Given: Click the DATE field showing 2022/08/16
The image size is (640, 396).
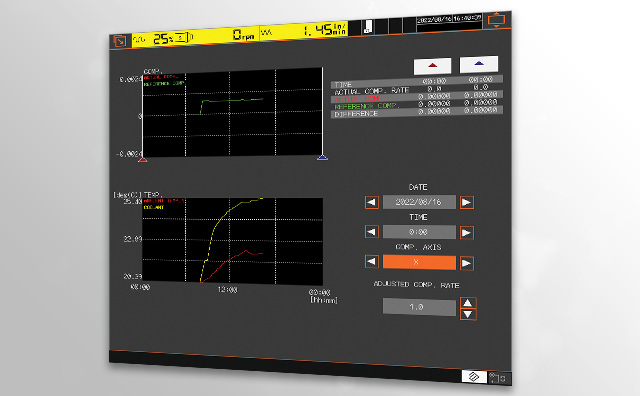Looking at the screenshot, I should (419, 202).
